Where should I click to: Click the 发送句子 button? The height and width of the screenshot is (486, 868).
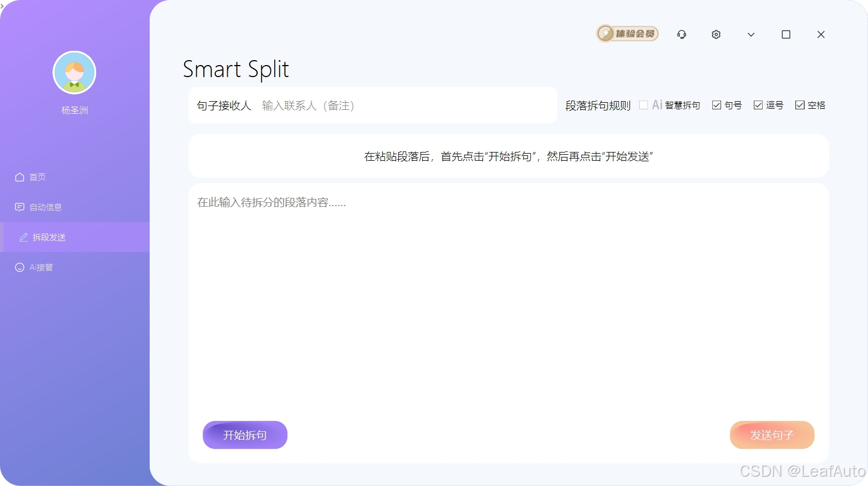click(x=772, y=435)
